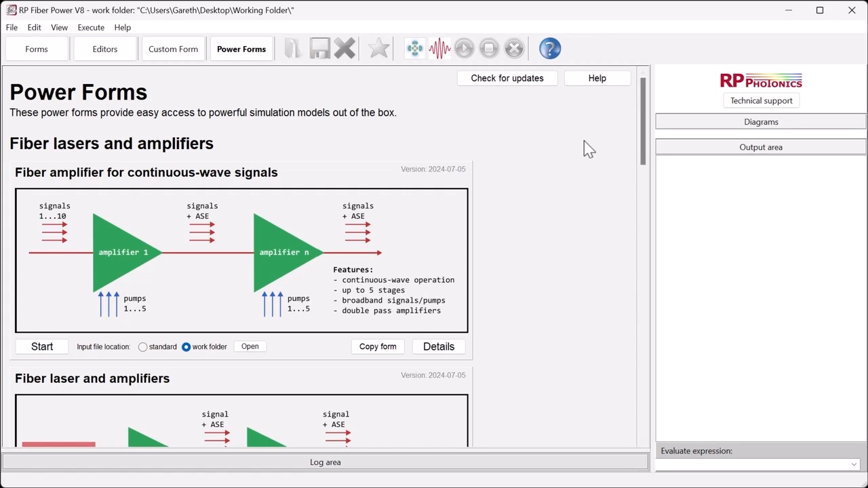Open the Execute menu
Image resolution: width=868 pixels, height=488 pixels.
[x=91, y=28]
